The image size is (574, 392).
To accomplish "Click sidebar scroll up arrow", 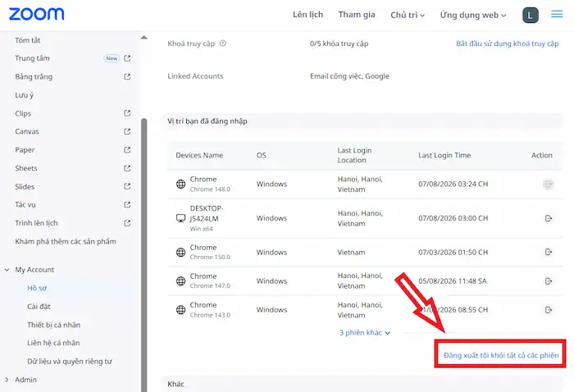I will pos(143,38).
